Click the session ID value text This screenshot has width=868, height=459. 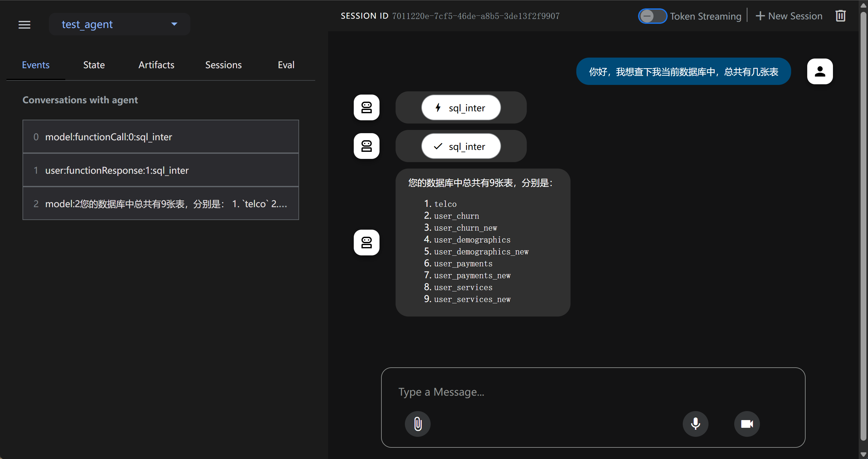click(x=476, y=16)
